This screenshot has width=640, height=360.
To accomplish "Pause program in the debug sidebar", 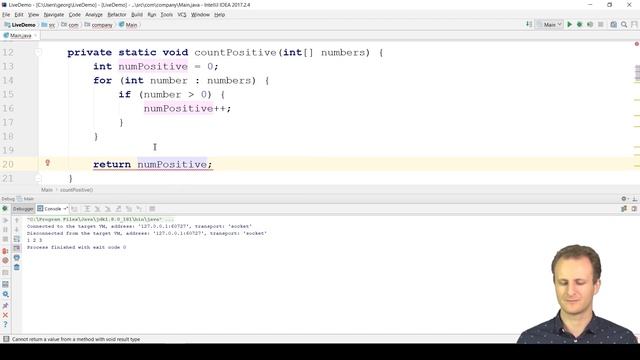I will [x=5, y=229].
